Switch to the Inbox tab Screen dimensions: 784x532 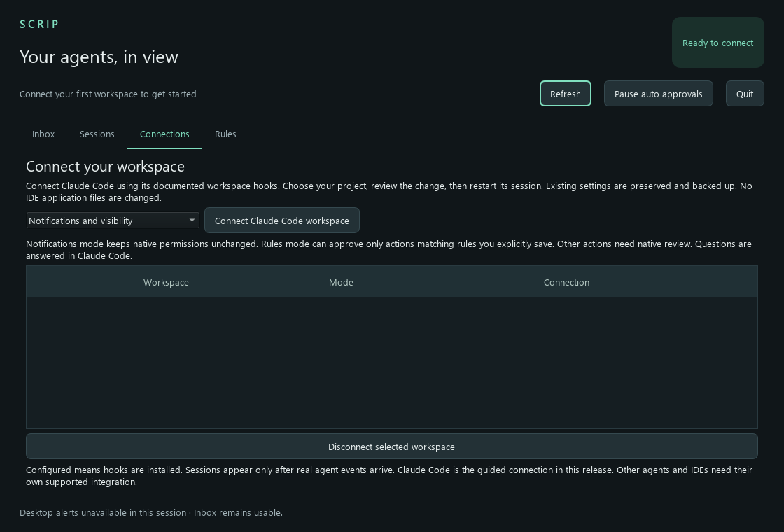coord(43,134)
